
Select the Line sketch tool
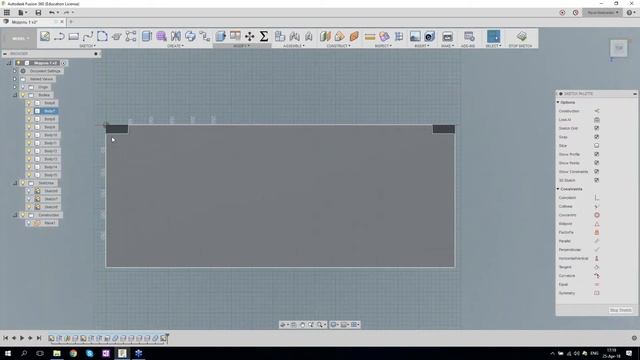click(59, 36)
